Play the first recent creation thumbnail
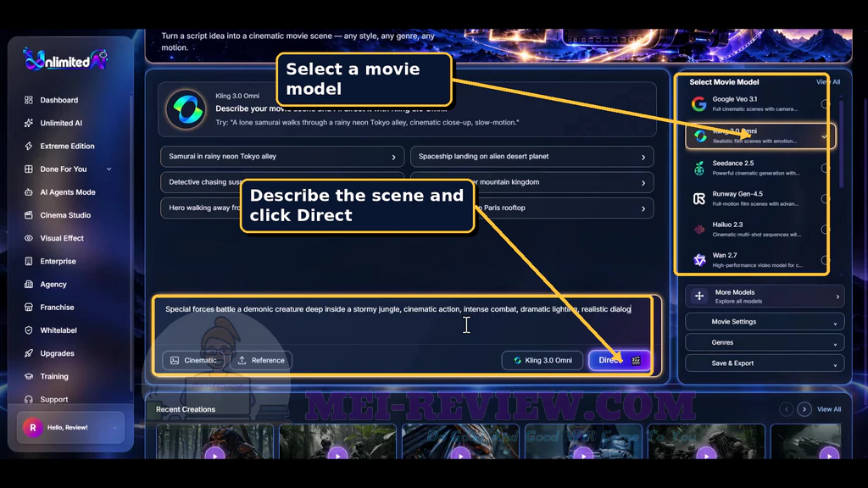This screenshot has width=868, height=488. point(214,455)
